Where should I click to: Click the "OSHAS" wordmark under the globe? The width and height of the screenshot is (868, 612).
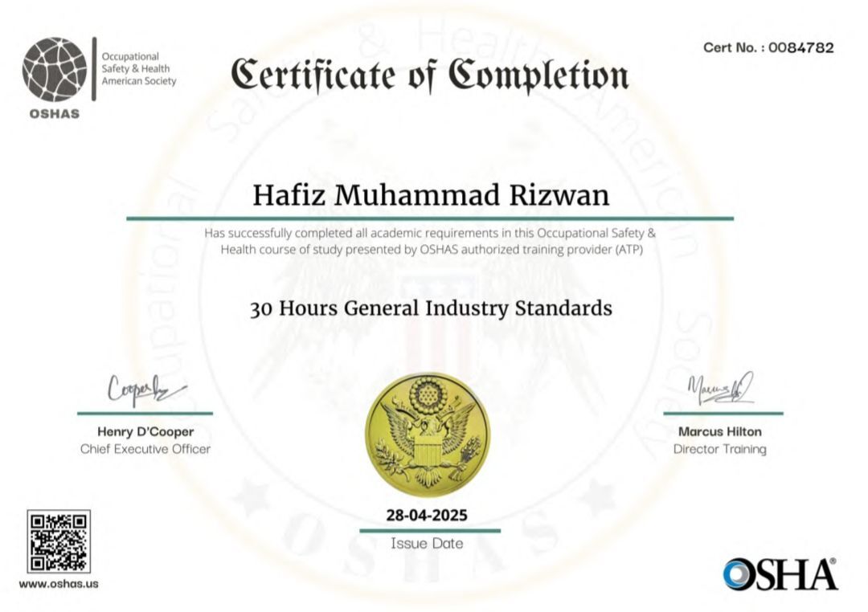pos(55,113)
